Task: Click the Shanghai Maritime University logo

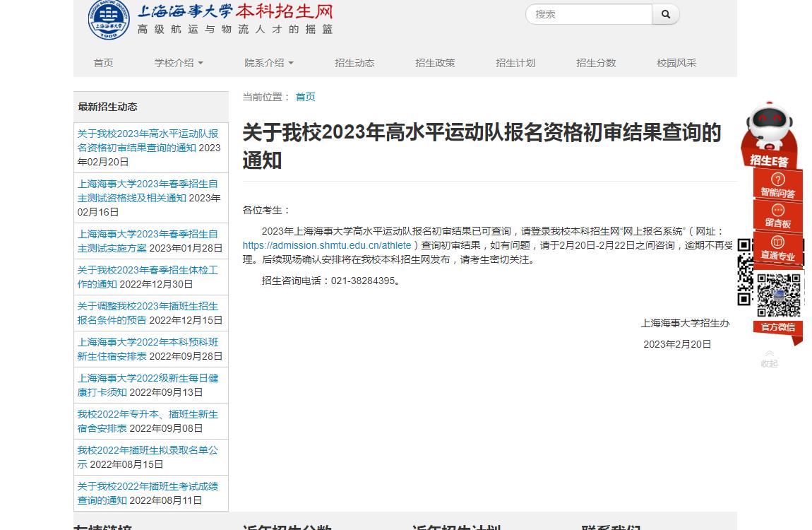Action: tap(108, 19)
